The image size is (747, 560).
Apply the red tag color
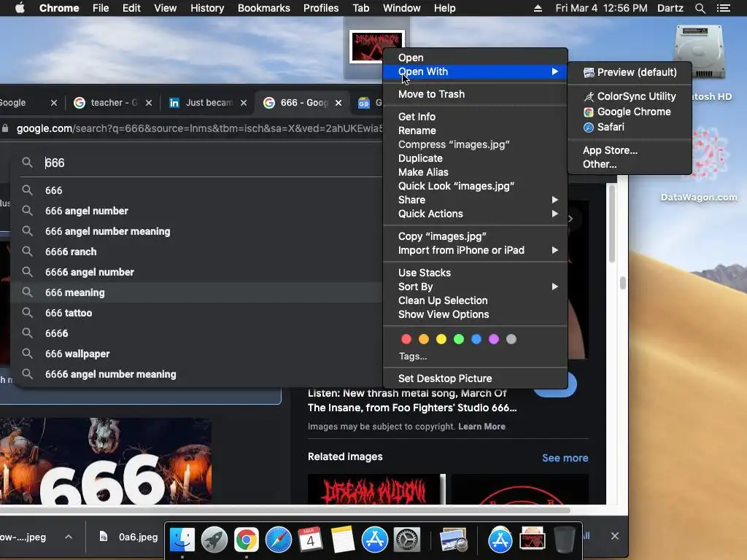(406, 339)
